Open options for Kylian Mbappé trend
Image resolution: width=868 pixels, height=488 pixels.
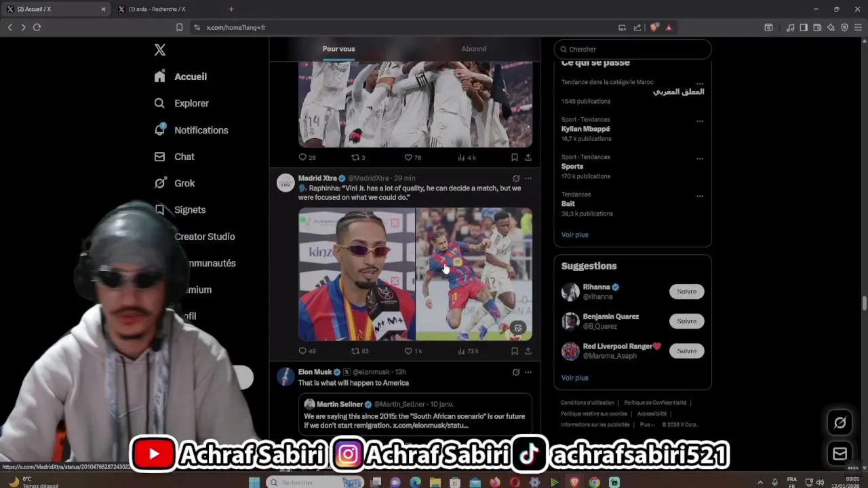pyautogui.click(x=700, y=121)
